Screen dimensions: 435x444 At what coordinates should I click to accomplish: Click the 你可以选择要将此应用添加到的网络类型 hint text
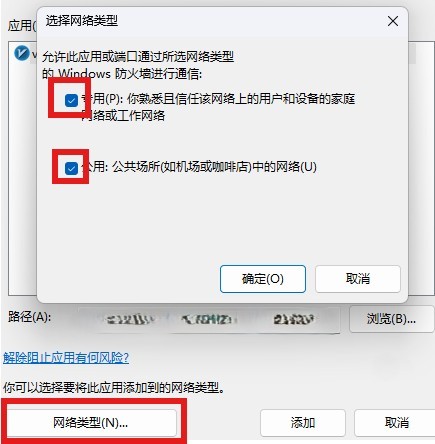114,388
